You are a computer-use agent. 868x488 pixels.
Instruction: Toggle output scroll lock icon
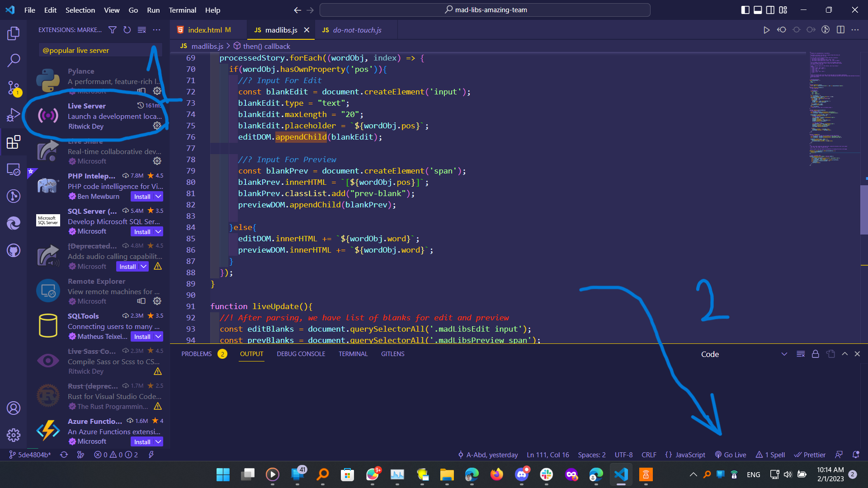[x=815, y=354]
